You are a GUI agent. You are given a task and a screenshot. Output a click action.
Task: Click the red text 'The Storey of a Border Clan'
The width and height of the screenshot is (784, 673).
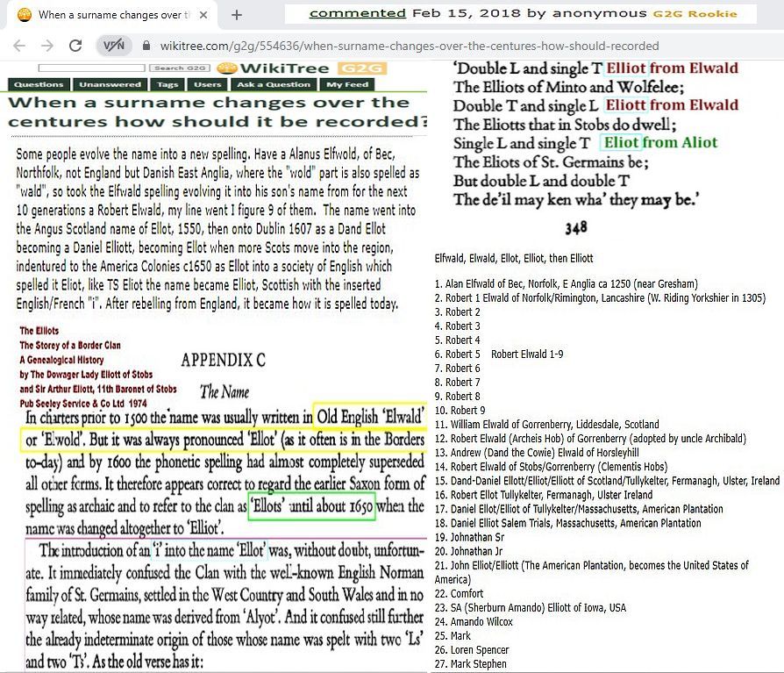pyautogui.click(x=70, y=345)
